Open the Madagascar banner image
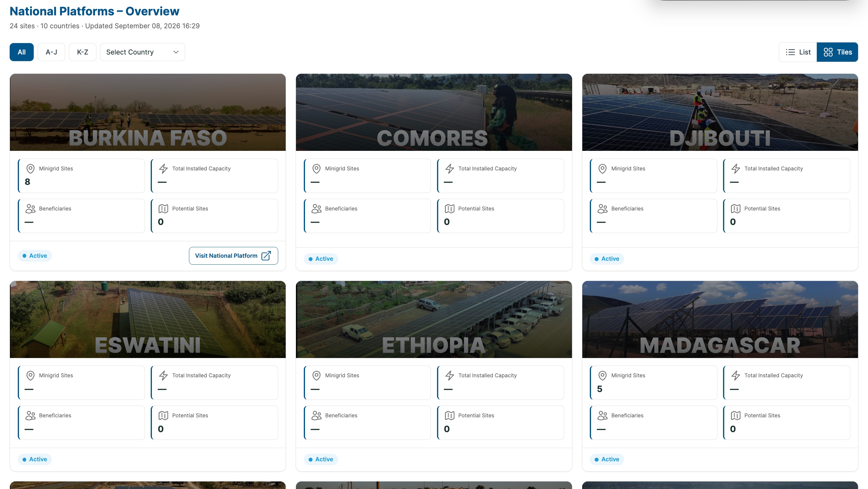 pyautogui.click(x=720, y=319)
